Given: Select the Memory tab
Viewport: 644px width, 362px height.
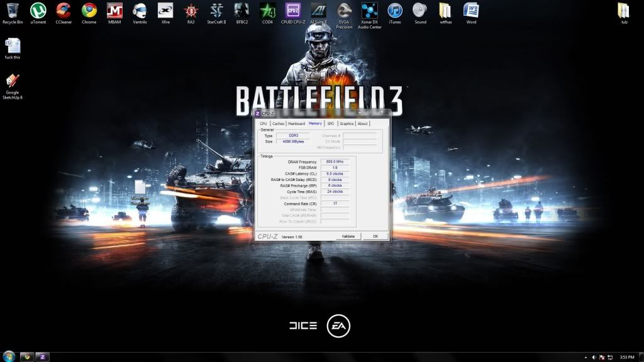Looking at the screenshot, I should coord(316,123).
